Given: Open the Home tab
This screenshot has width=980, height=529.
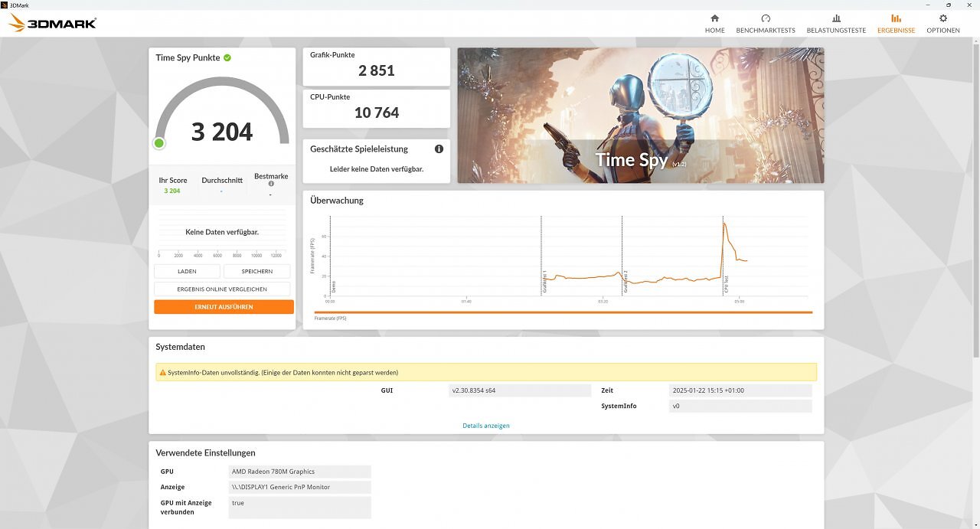Looking at the screenshot, I should [714, 24].
